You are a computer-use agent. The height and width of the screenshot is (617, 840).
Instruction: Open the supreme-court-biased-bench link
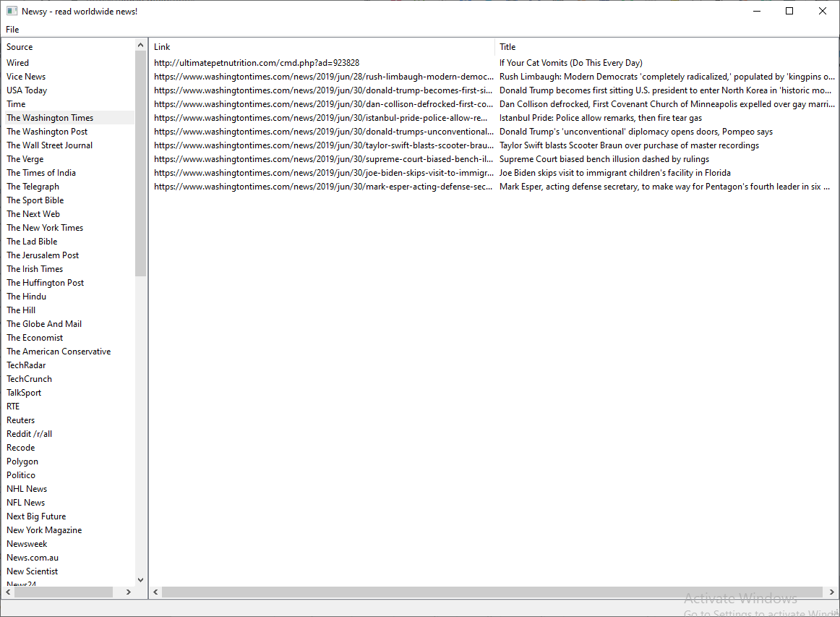tap(324, 159)
